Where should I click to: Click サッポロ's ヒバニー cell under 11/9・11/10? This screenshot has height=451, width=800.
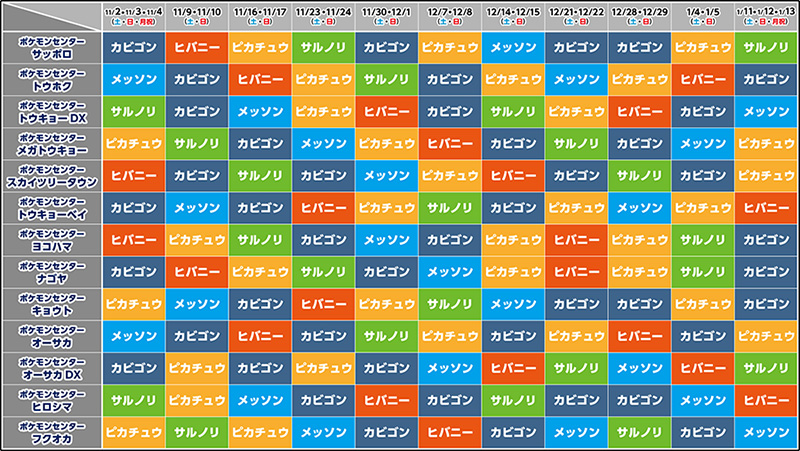[197, 47]
